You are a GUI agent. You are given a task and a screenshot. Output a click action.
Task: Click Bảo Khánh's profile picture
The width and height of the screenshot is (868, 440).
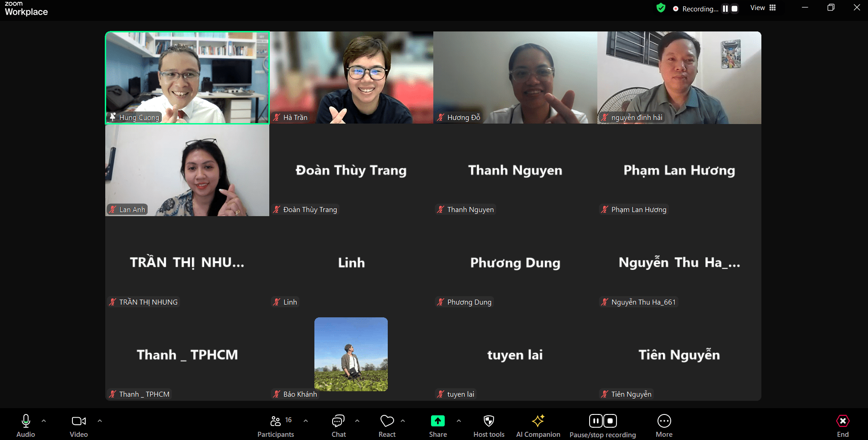point(351,354)
